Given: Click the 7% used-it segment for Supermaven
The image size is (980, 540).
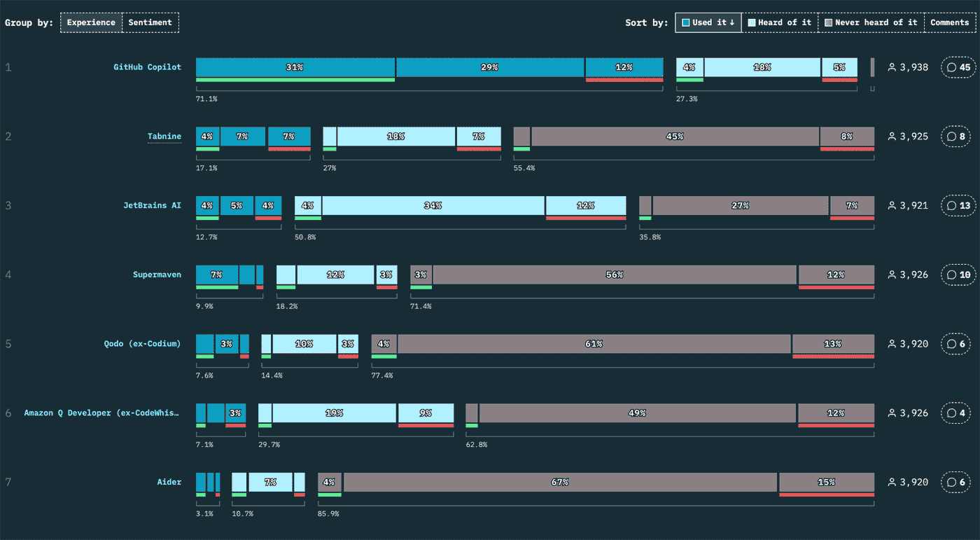Looking at the screenshot, I should tap(217, 275).
